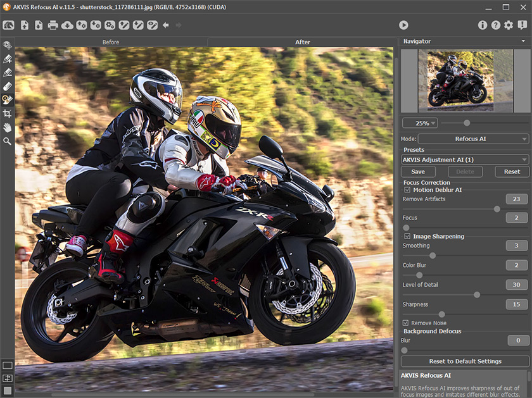Click the undo back arrow
Screen dimensions: 532x398
166,25
